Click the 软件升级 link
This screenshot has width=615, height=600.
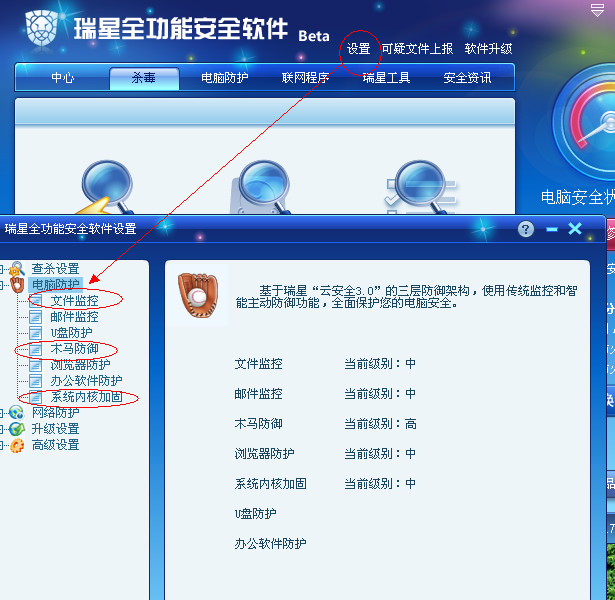tap(488, 49)
